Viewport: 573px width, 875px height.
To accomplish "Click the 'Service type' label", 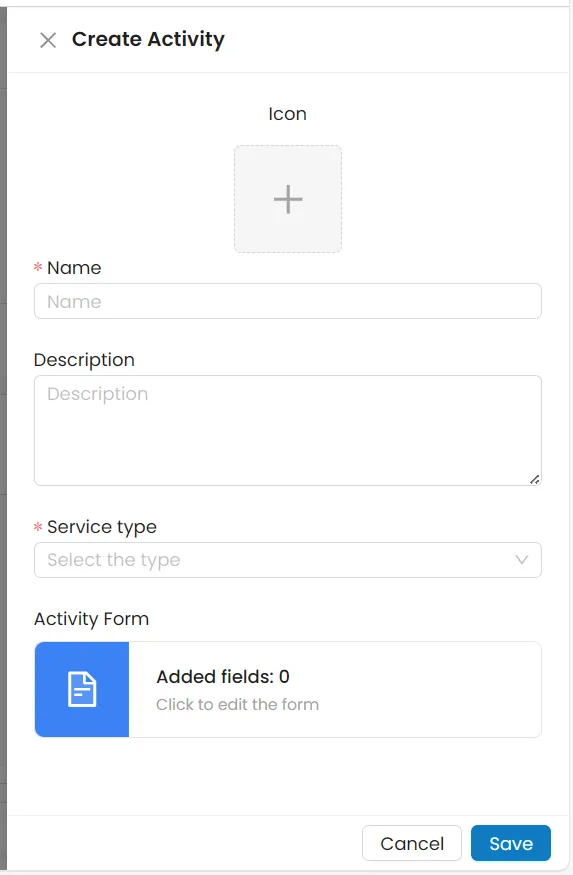I will tap(102, 527).
